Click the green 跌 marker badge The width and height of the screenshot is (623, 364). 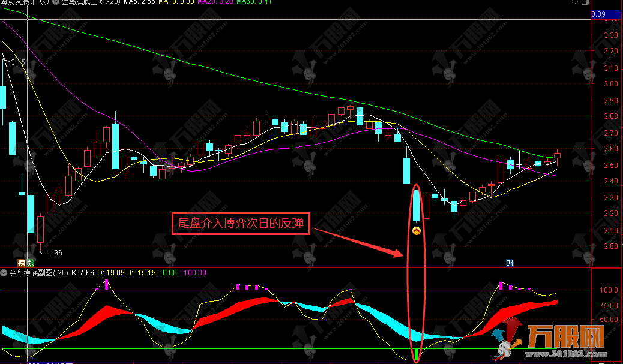(30, 263)
